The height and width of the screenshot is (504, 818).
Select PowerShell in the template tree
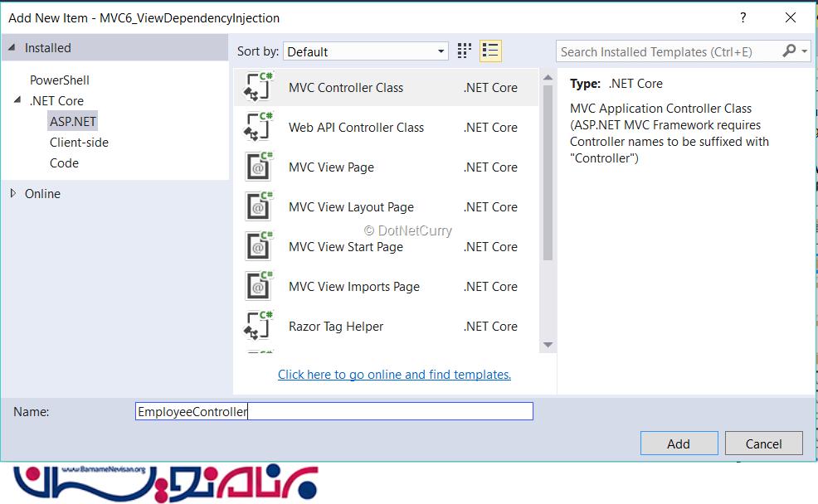tap(60, 80)
